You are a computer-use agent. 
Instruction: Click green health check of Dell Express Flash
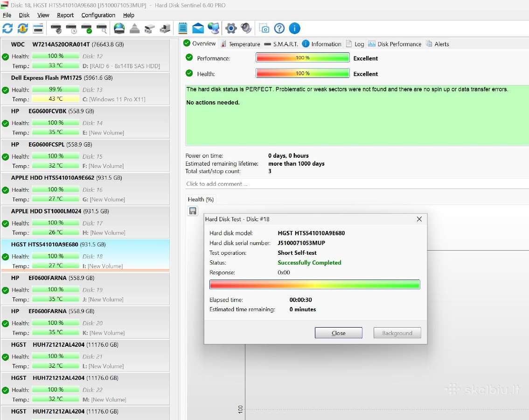[x=6, y=90]
